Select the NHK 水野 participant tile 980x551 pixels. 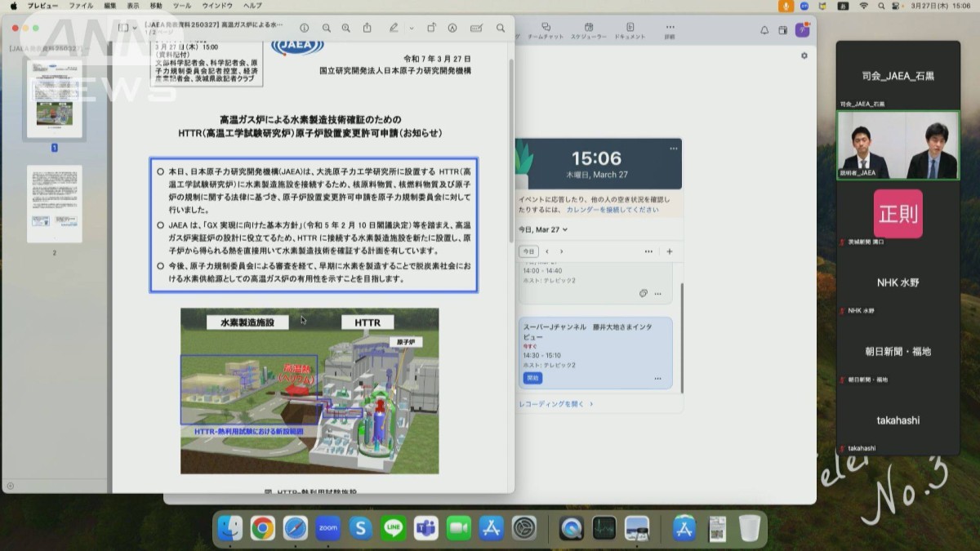[898, 284]
